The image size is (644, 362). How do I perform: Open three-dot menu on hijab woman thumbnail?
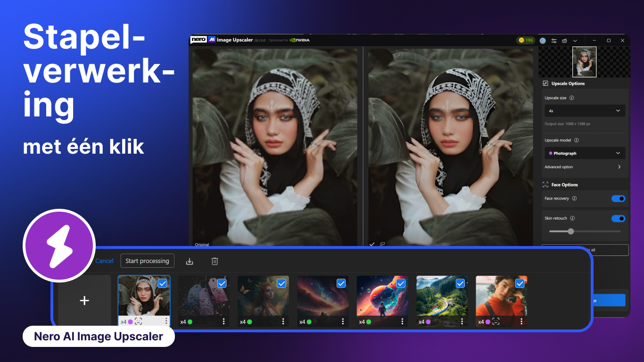coord(166,321)
